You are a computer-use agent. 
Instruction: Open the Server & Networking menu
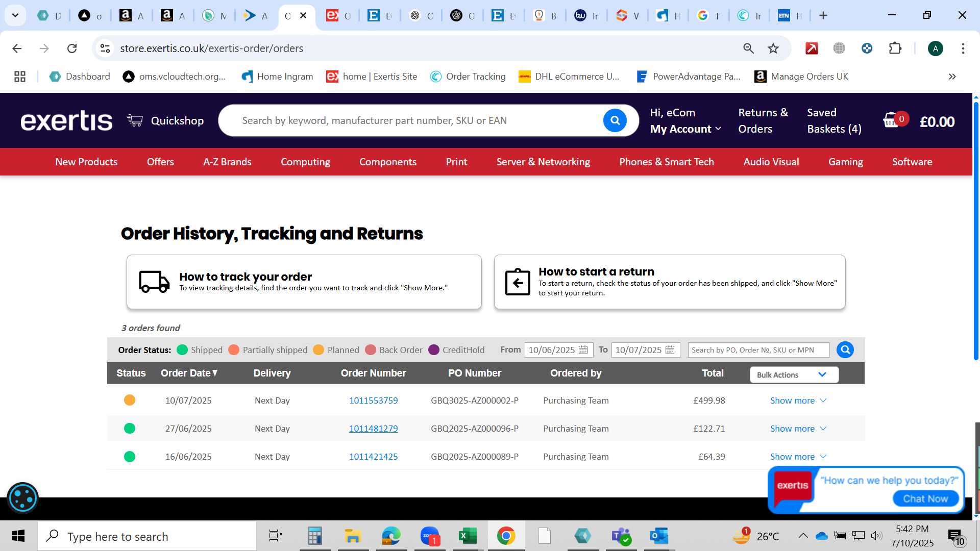[x=543, y=162]
